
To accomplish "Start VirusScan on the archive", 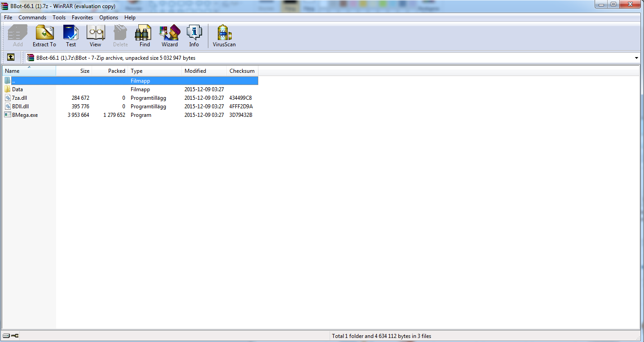I will (224, 36).
